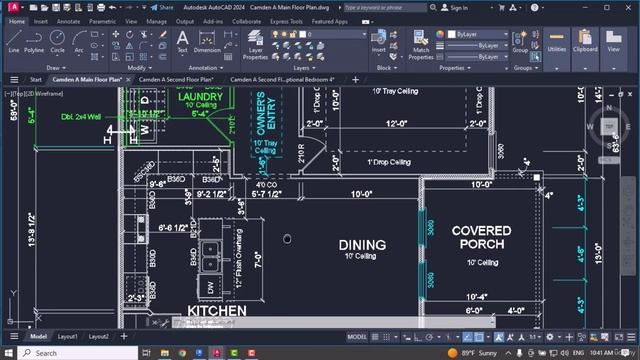Select the Arc tool

(79, 41)
